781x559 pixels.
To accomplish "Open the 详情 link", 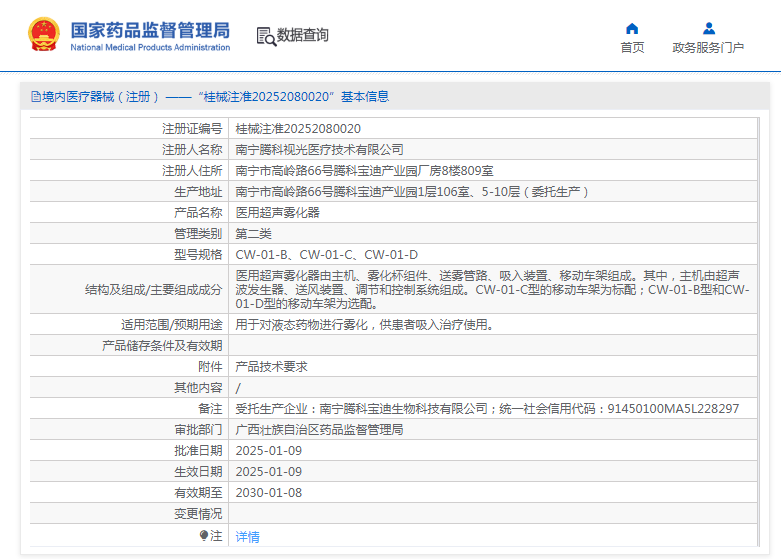I will pyautogui.click(x=247, y=537).
